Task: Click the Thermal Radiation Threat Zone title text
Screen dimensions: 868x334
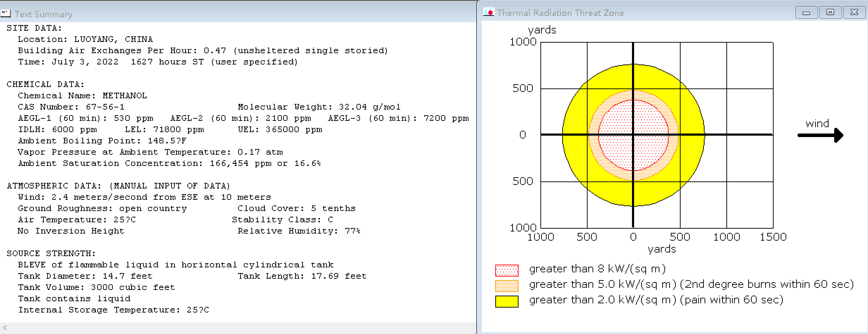Action: (560, 13)
